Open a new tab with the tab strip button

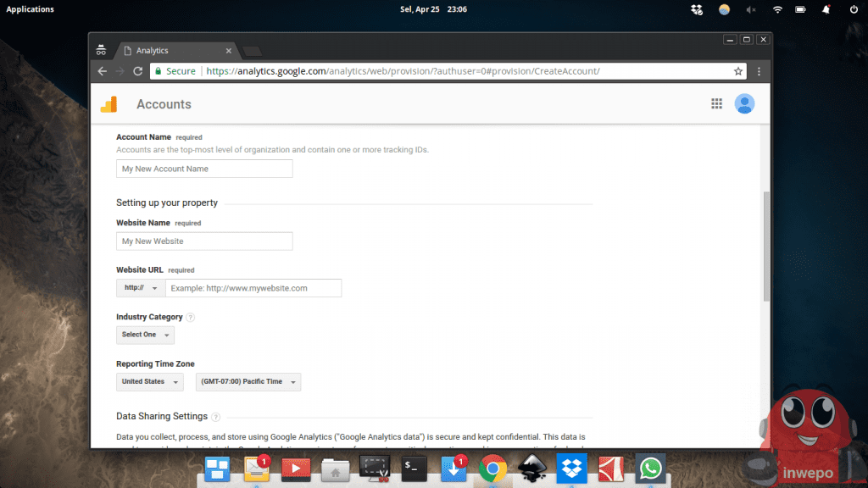(x=253, y=52)
